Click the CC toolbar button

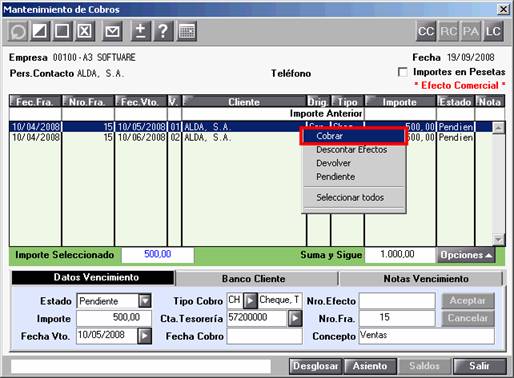(x=426, y=31)
